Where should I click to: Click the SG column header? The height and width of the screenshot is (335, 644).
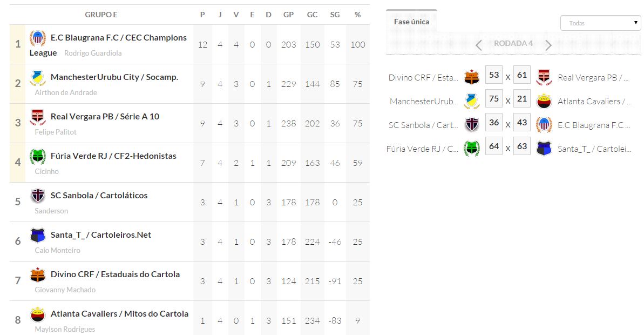click(x=335, y=15)
